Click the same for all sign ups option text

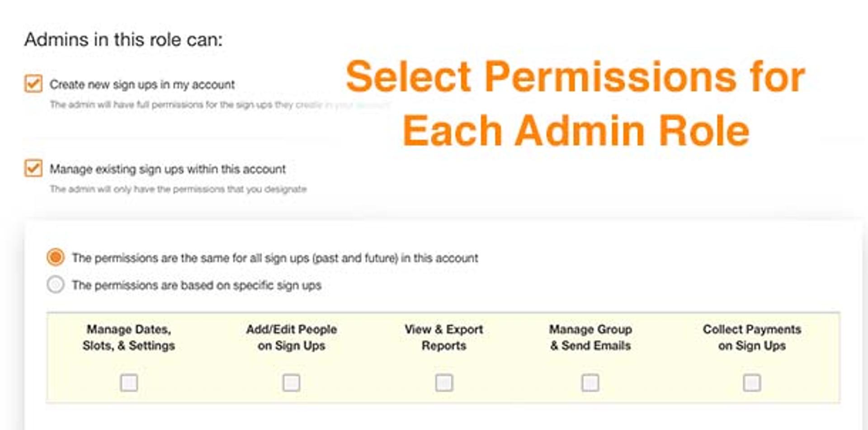275,258
